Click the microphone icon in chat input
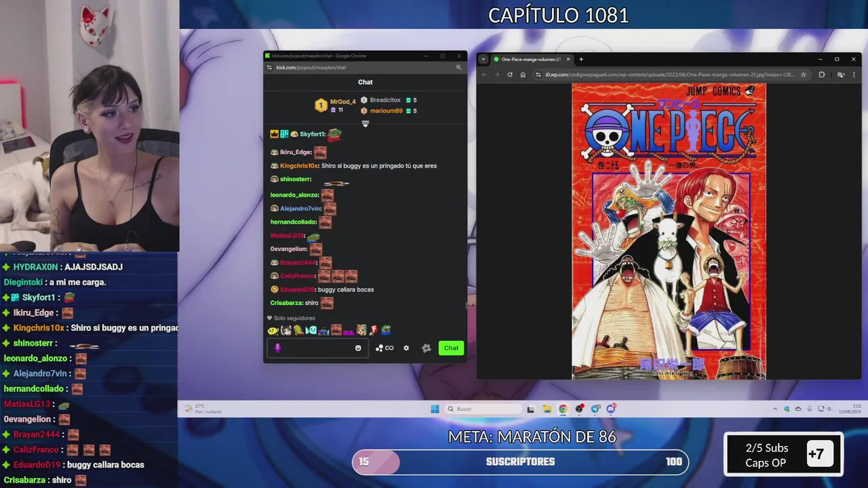This screenshot has width=868, height=488. point(277,348)
